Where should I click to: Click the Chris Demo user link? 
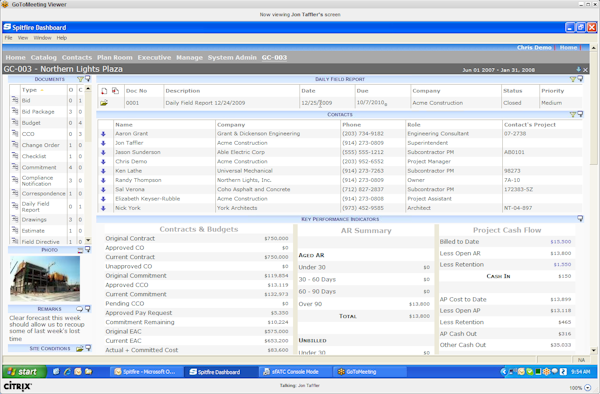[x=534, y=47]
